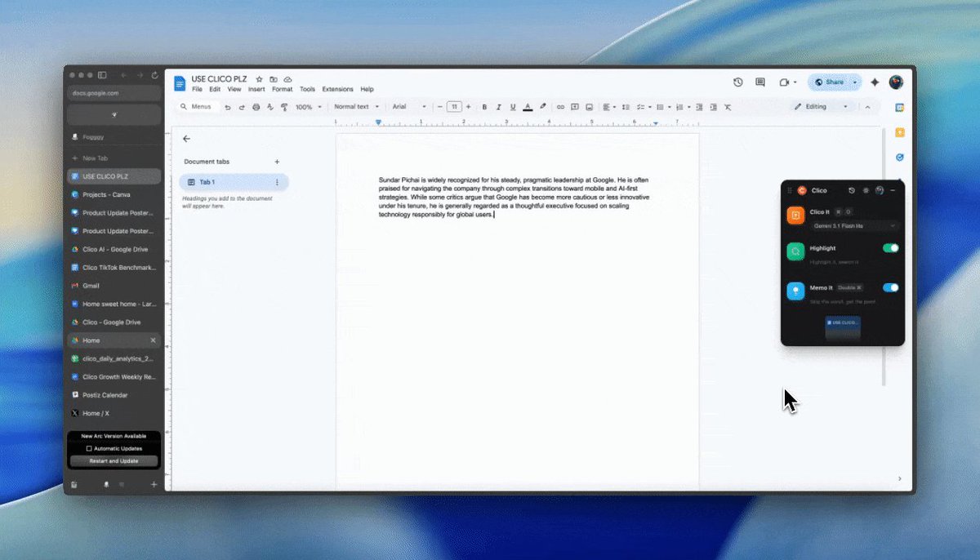This screenshot has height=560, width=980.
Task: Open the Normal text style dropdown
Action: 356,107
